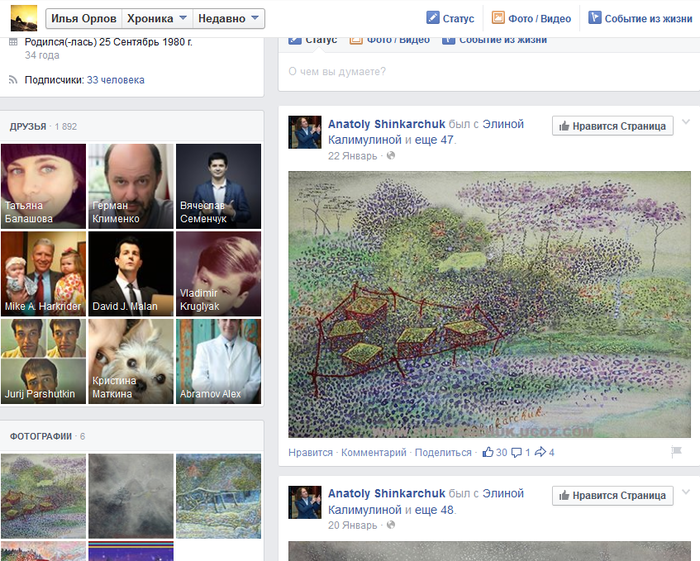The image size is (700, 561).
Task: Click Нравится Страница button on 20 Январь post
Action: point(612,495)
